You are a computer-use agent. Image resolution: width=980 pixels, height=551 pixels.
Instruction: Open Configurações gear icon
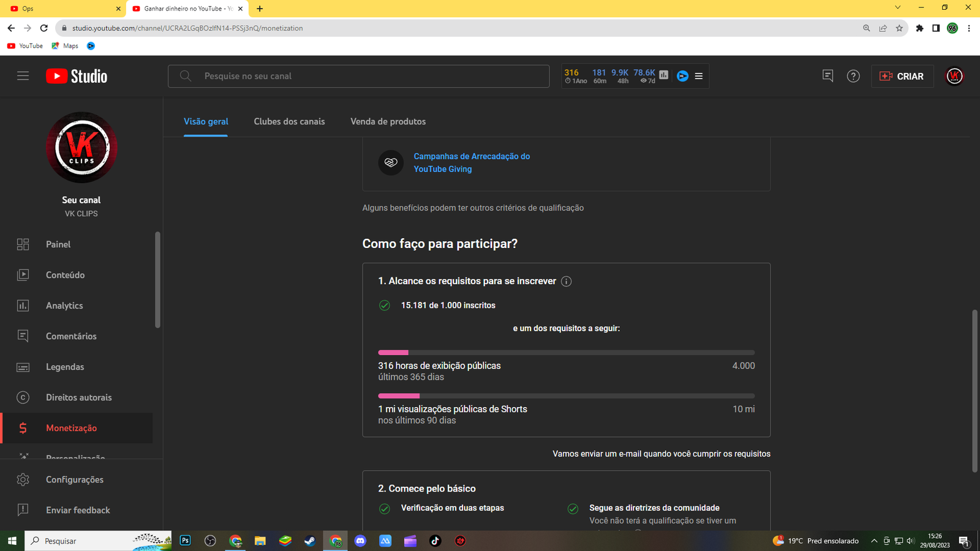click(23, 479)
